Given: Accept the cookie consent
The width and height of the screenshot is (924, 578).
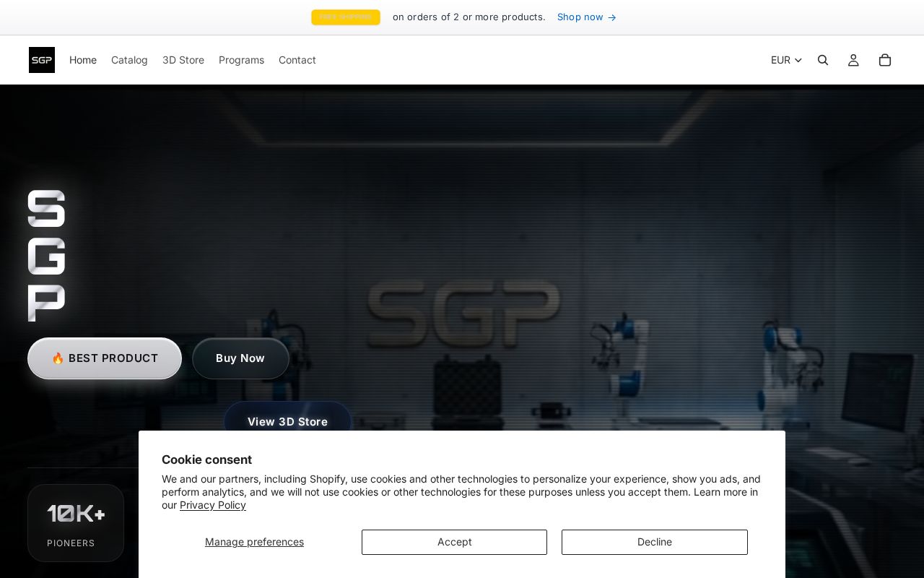Looking at the screenshot, I should pyautogui.click(x=454, y=542).
